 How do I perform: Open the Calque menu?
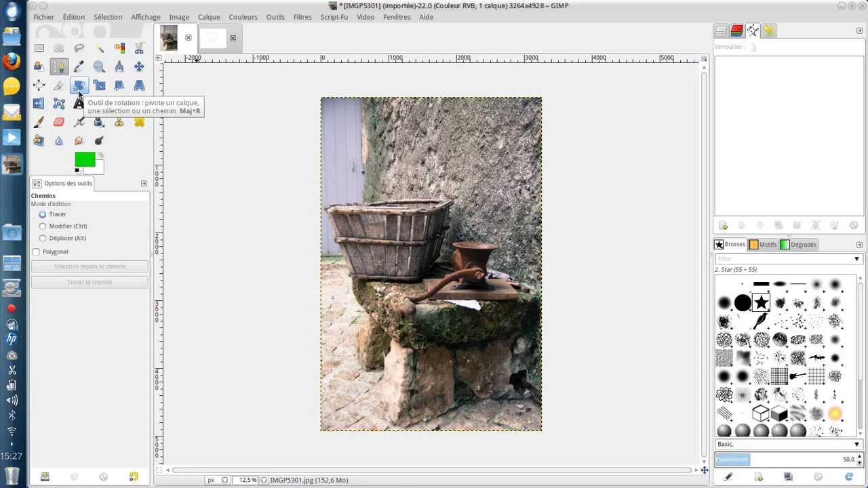click(209, 17)
